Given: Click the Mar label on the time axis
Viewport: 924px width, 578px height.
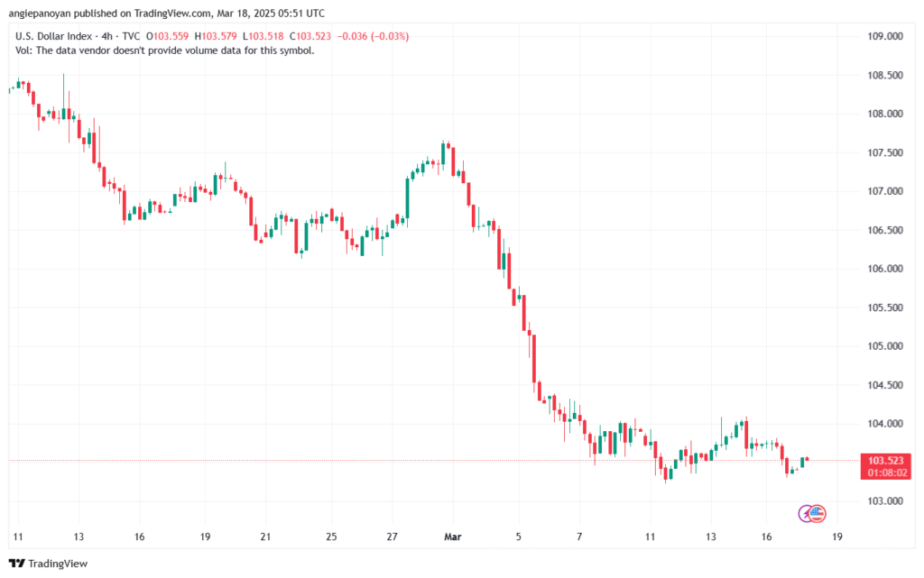Looking at the screenshot, I should pyautogui.click(x=453, y=537).
